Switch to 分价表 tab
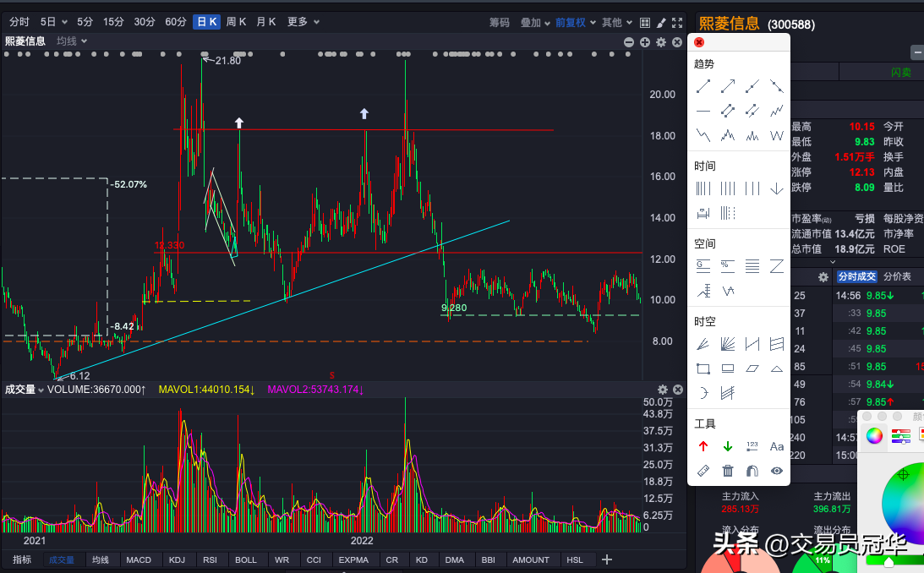The image size is (924, 573). point(897,277)
